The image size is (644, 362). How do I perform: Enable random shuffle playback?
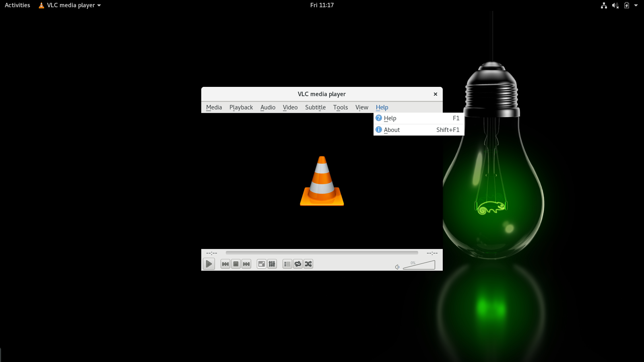pyautogui.click(x=308, y=264)
